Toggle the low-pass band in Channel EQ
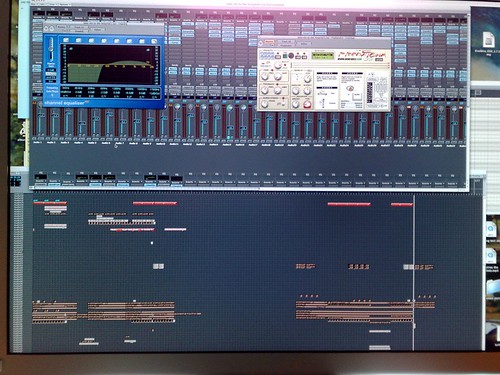This screenshot has height=375, width=500. 154,41
